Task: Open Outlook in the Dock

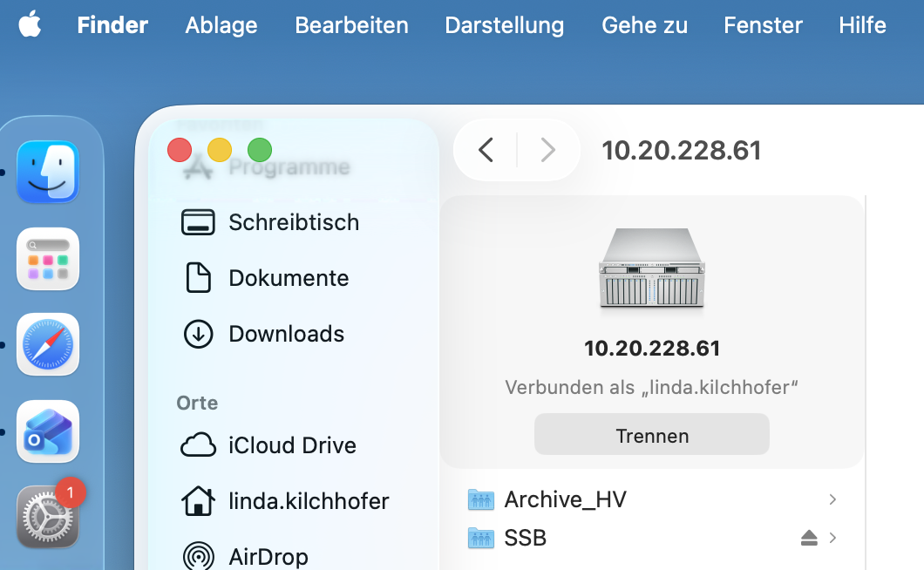Action: point(48,431)
